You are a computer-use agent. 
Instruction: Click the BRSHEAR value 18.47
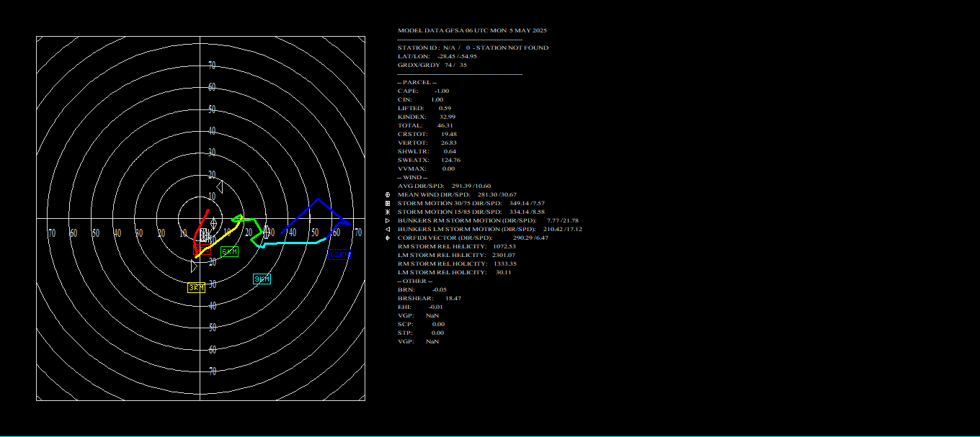point(453,298)
